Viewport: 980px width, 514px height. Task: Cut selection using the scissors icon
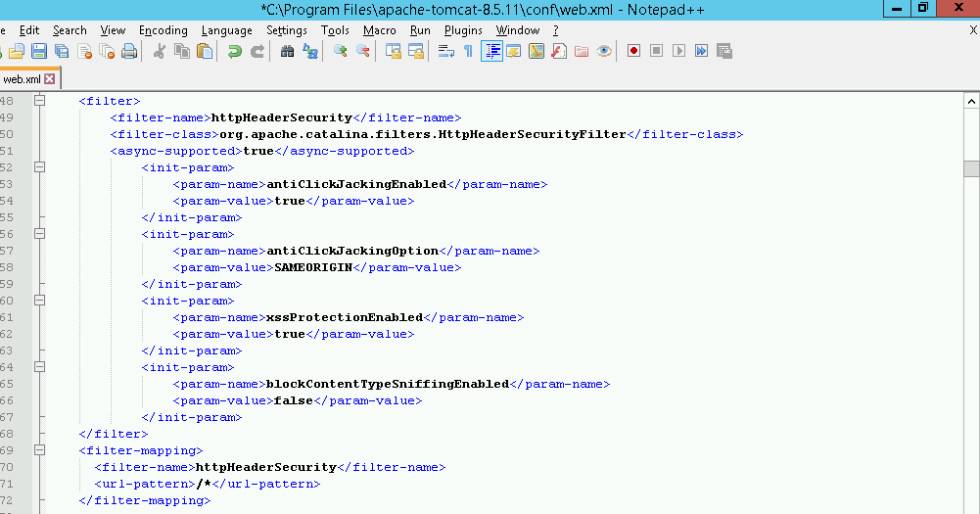[160, 51]
